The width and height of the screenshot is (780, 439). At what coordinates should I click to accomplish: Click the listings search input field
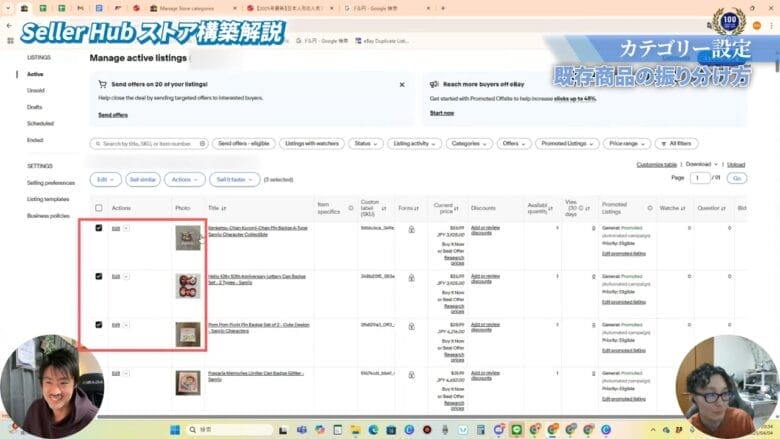tap(147, 144)
